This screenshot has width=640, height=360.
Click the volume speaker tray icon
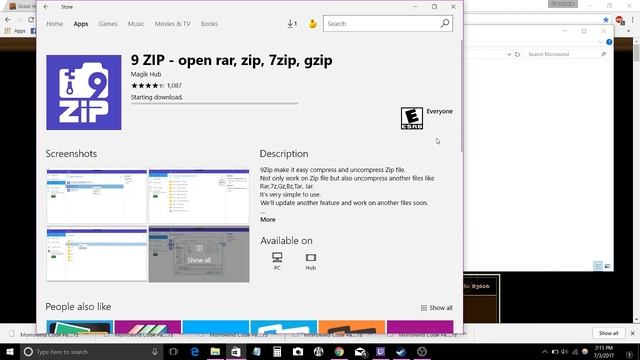pos(565,352)
